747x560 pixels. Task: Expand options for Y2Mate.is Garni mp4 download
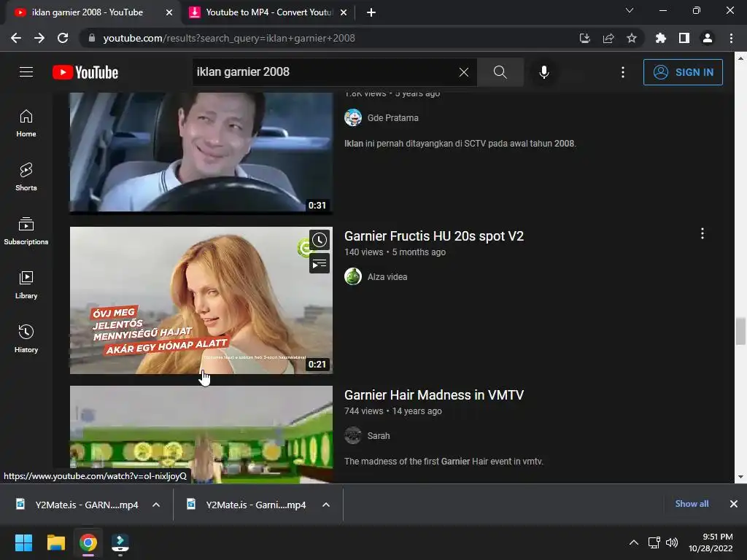[326, 505]
